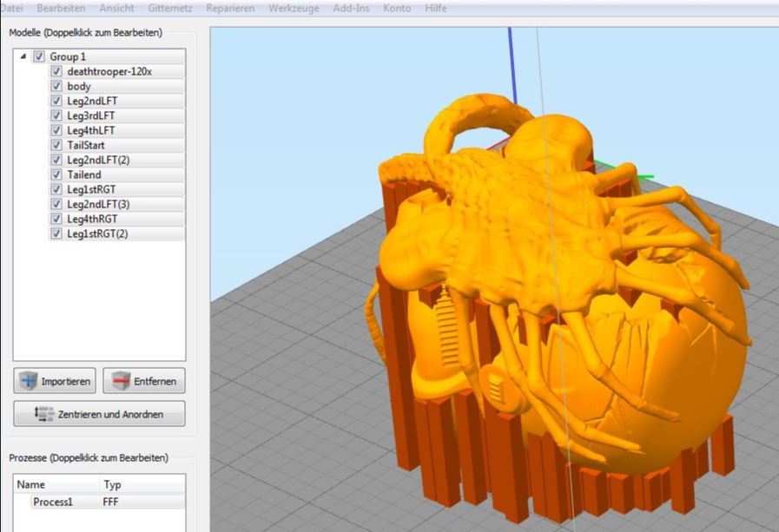Open the Hilfe menu
Screen dimensions: 779x532
tap(436, 9)
